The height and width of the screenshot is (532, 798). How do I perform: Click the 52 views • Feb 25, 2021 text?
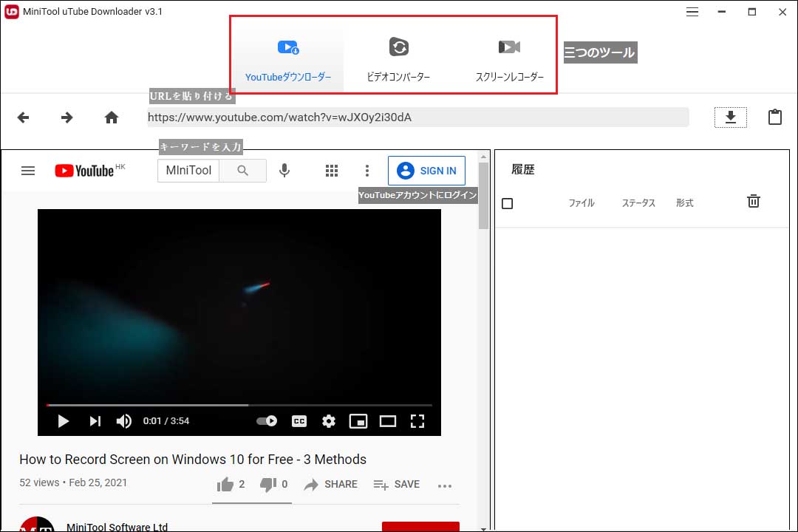[x=73, y=482]
